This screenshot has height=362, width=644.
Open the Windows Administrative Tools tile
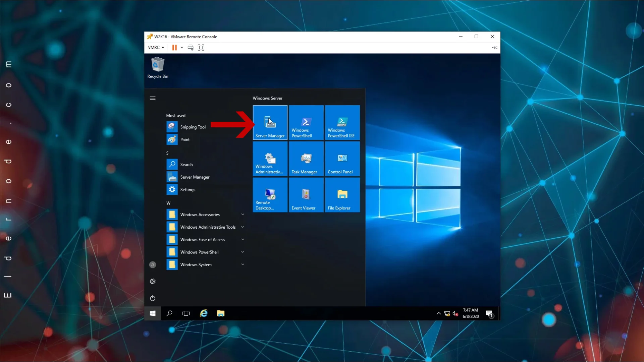[270, 159]
